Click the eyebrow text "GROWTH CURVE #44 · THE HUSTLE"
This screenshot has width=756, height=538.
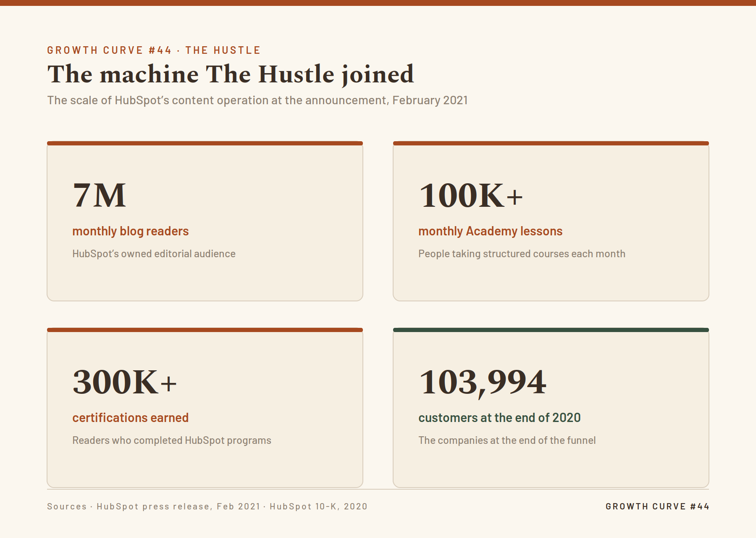click(154, 50)
